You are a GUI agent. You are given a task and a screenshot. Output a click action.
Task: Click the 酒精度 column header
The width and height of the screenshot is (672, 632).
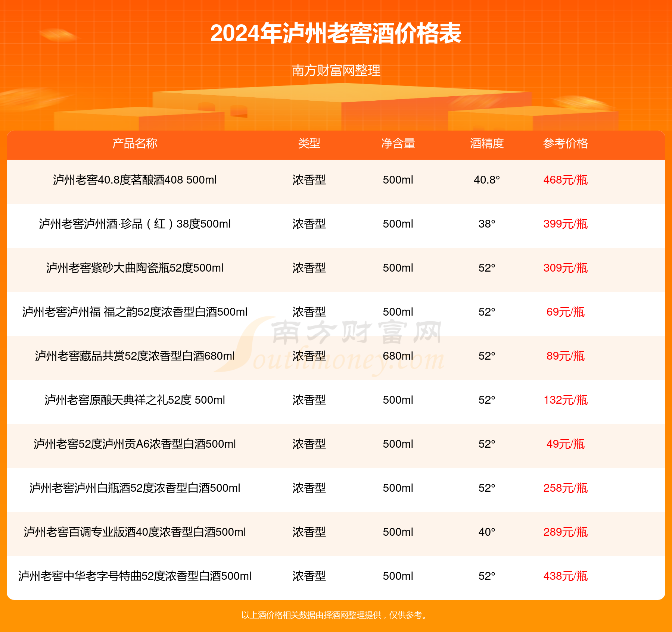[487, 143]
